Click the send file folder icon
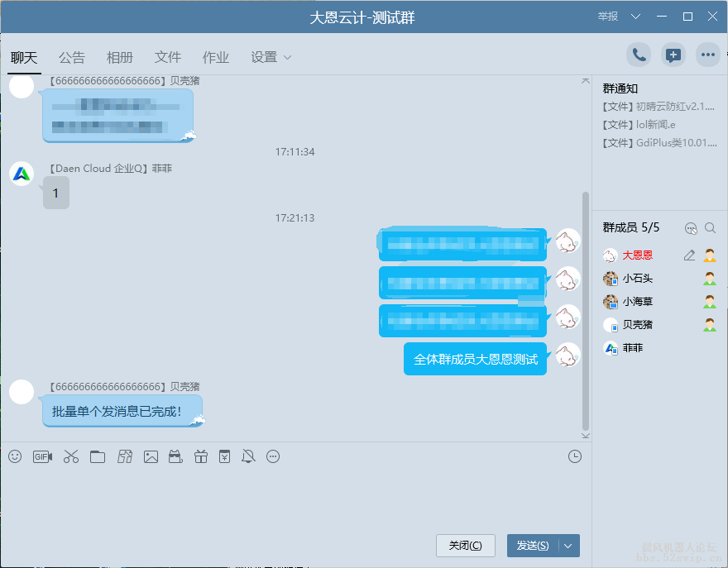 click(98, 456)
